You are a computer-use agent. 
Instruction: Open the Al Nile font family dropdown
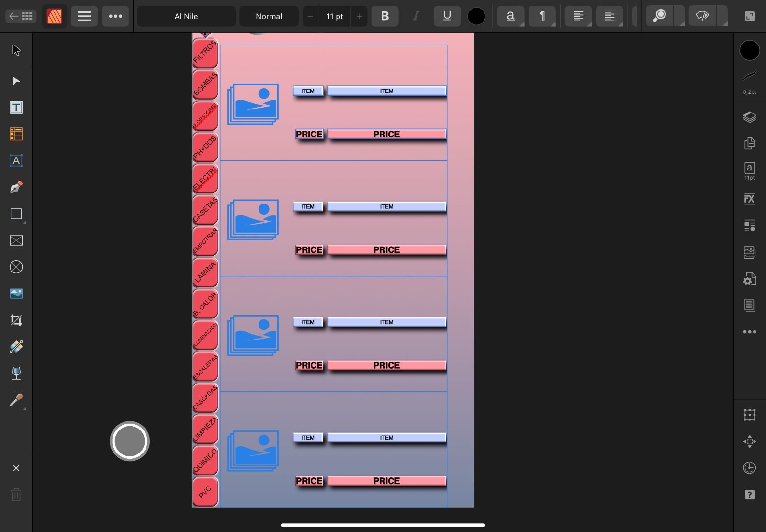186,16
